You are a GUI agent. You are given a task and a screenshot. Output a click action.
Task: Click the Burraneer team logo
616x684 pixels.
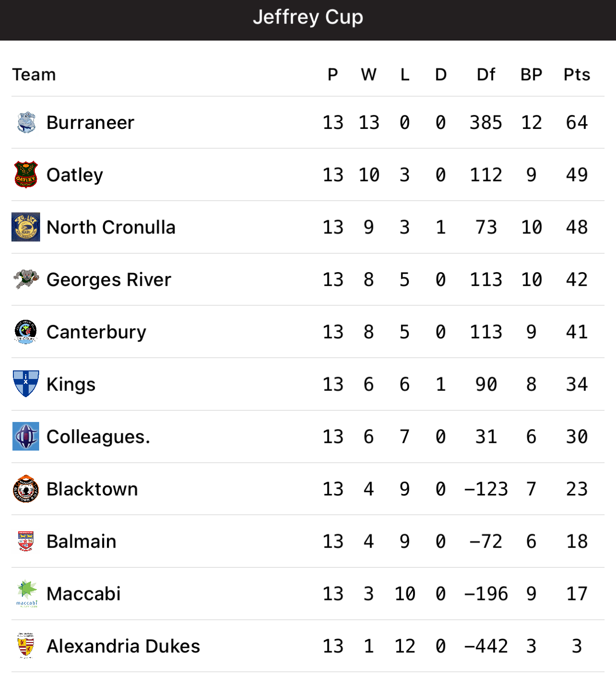coord(26,122)
